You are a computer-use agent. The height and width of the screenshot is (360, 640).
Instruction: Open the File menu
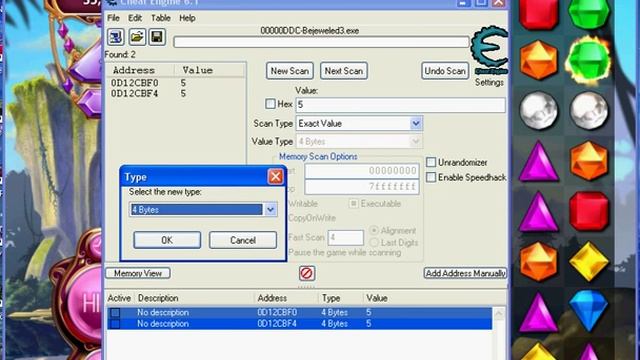(x=113, y=18)
